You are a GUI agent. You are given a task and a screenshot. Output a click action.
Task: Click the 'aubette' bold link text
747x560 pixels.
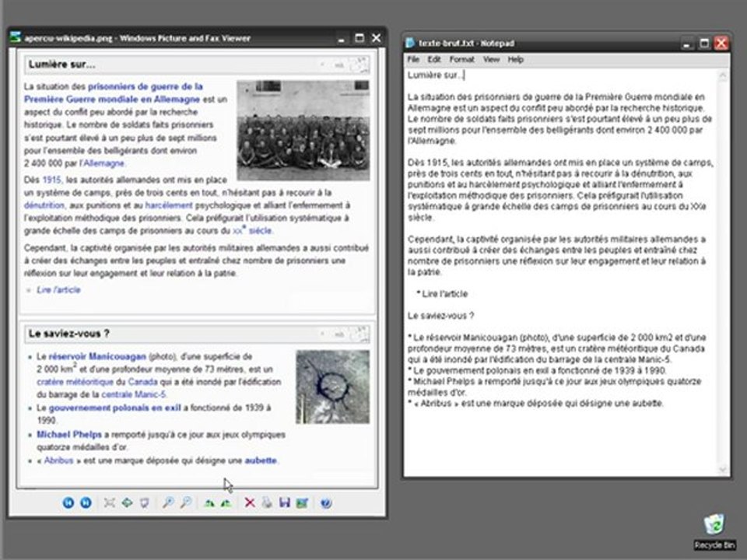point(261,460)
